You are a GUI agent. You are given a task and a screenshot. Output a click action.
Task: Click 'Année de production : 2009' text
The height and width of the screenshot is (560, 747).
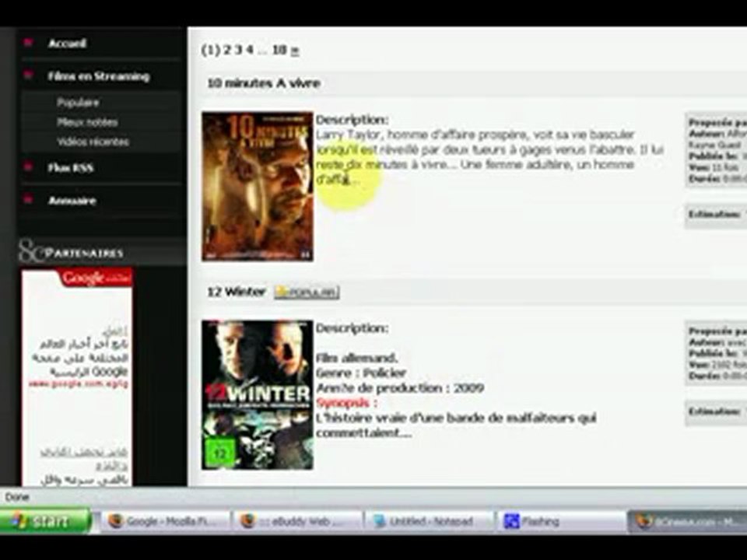[x=400, y=388]
